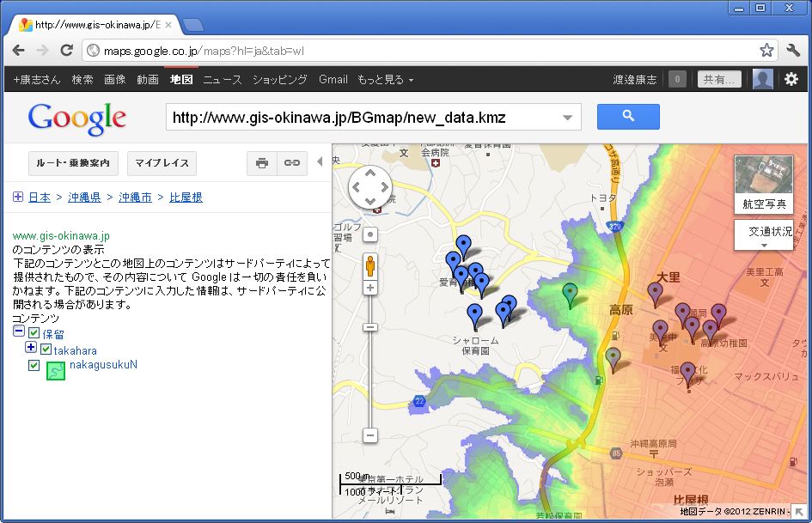This screenshot has width=812, height=523.
Task: Open the もっと見る dropdown menu
Action: [x=385, y=79]
